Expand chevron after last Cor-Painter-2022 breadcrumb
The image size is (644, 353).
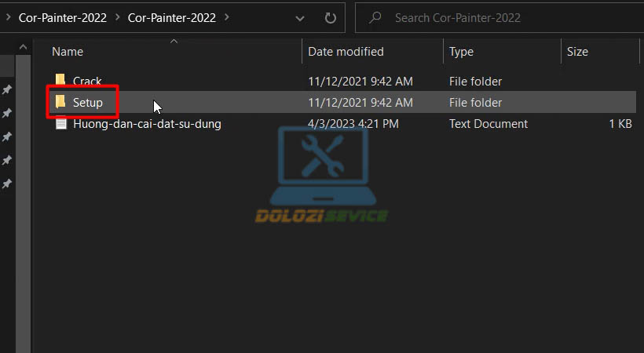227,17
